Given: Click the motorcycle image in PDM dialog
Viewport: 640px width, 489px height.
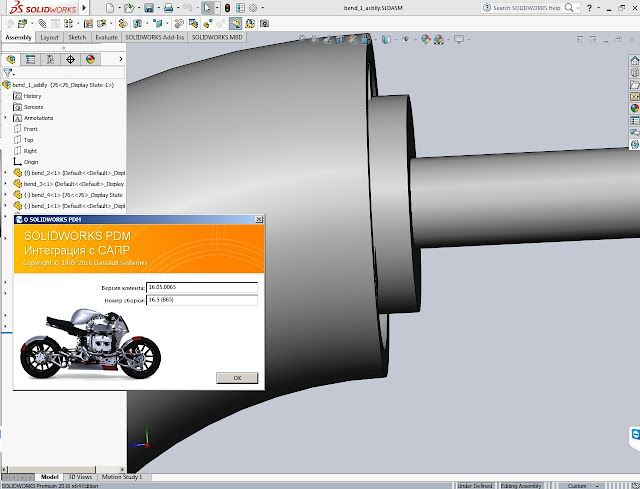Looking at the screenshot, I should [x=91, y=344].
